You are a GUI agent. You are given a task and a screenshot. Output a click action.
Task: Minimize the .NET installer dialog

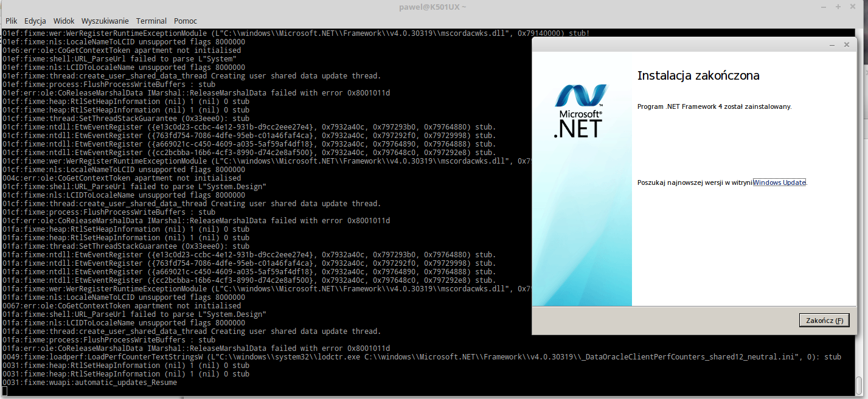(832, 45)
